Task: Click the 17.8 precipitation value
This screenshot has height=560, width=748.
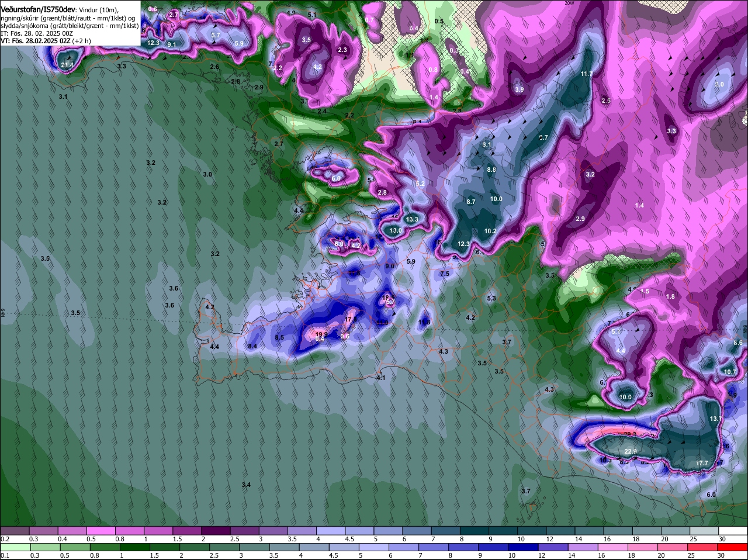Action: coord(351,319)
